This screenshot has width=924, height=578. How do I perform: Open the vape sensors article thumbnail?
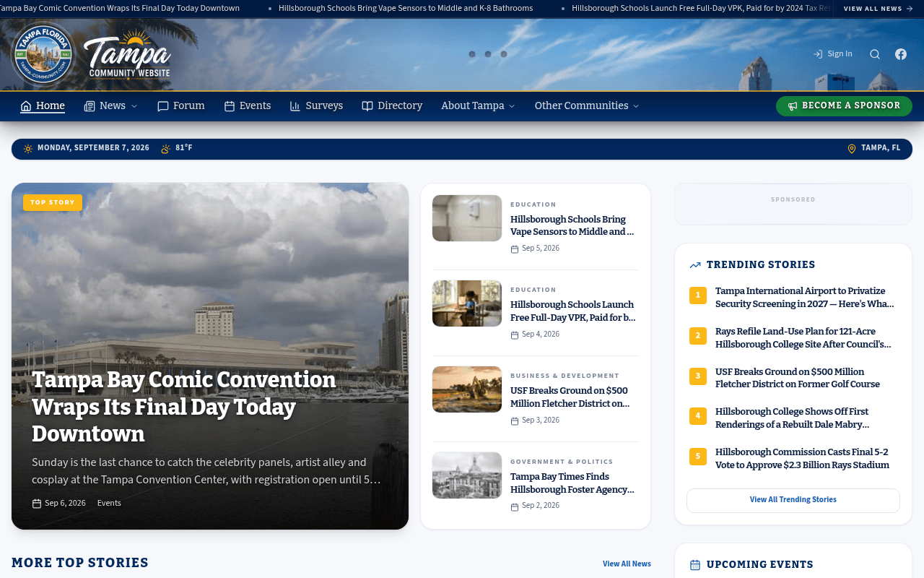tap(467, 218)
